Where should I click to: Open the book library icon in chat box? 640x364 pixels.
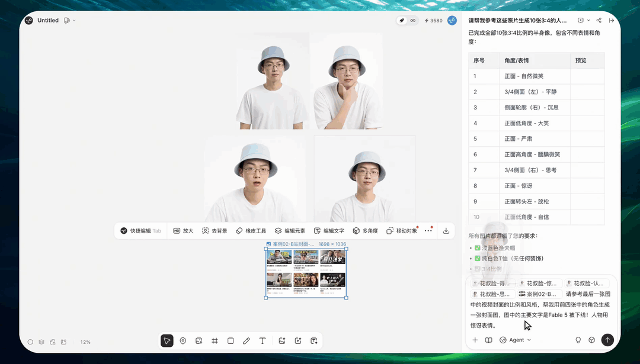(x=488, y=340)
